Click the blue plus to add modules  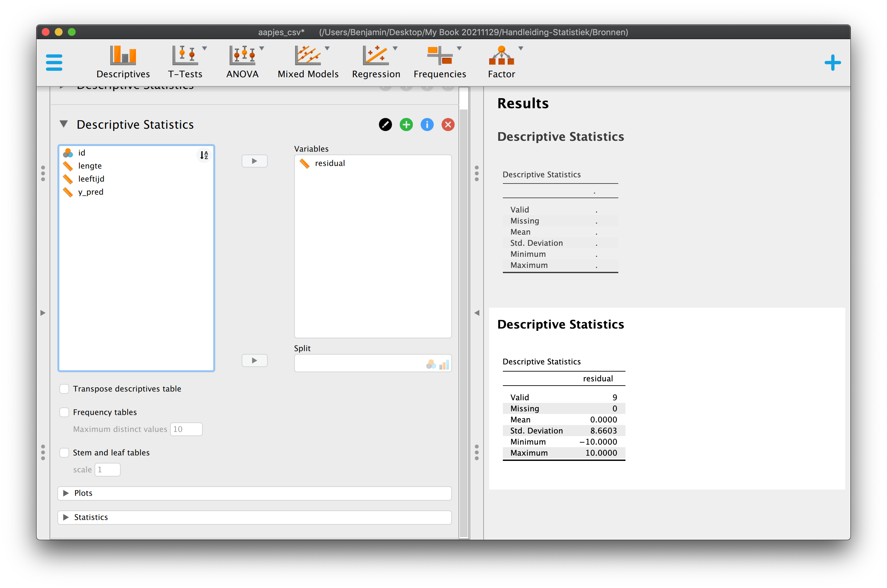tap(832, 63)
